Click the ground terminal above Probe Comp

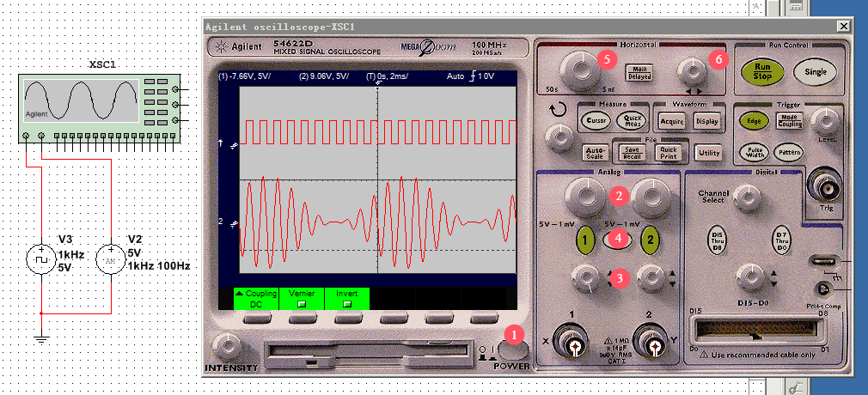point(824,260)
